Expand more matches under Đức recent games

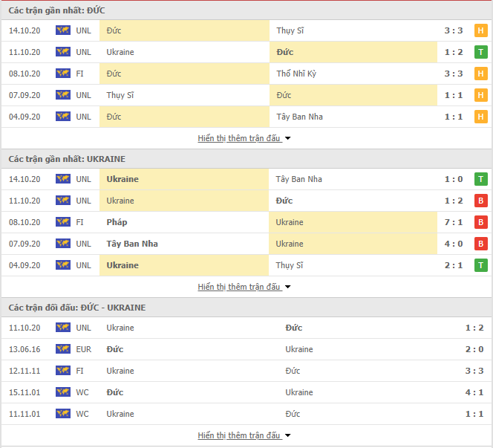(x=244, y=138)
